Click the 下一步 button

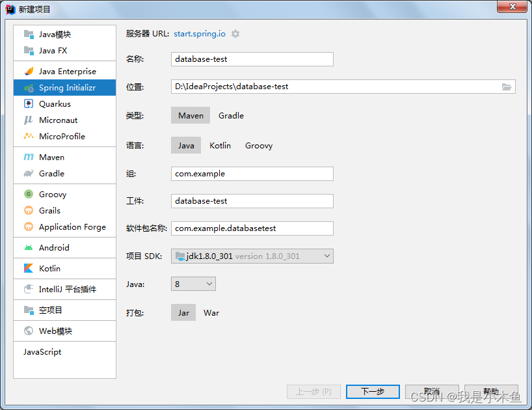[373, 392]
